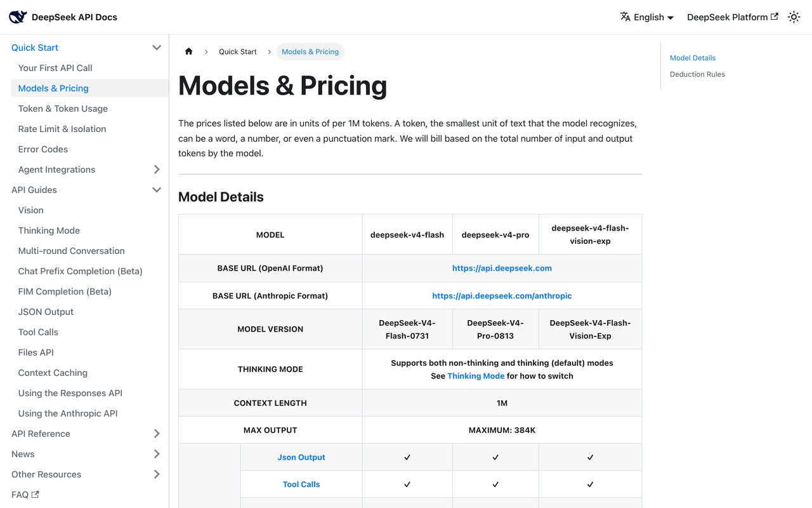The width and height of the screenshot is (812, 508).
Task: Open Chat Prefix Completion (Beta) guide
Action: 81,271
